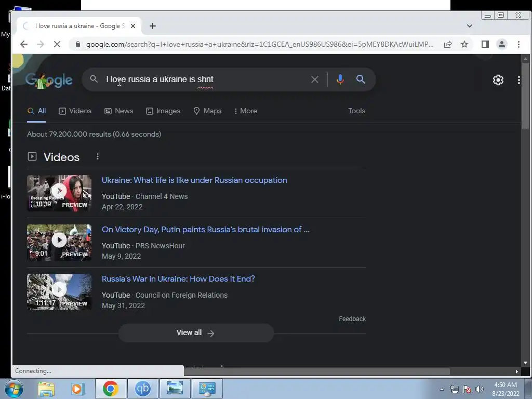
Task: Play the PBS NewsHour video thumbnail
Action: coord(59,243)
